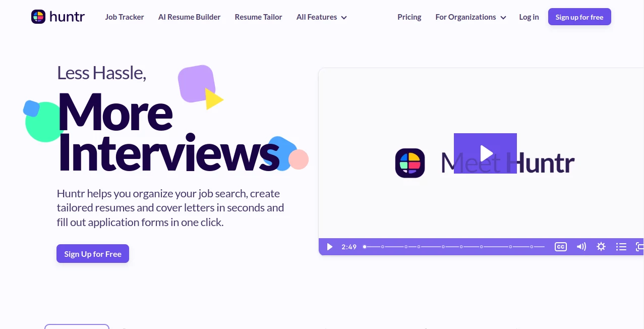The width and height of the screenshot is (644, 329).
Task: Click the Log in link
Action: 529,17
